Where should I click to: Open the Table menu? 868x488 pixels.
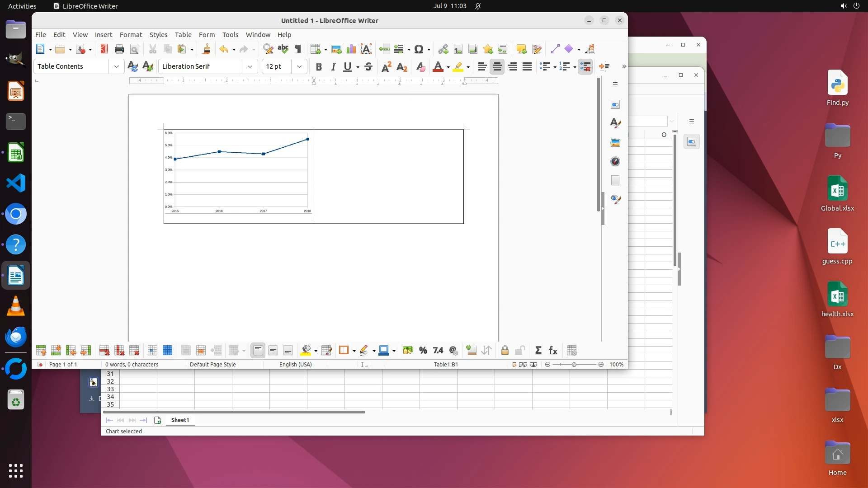183,35
